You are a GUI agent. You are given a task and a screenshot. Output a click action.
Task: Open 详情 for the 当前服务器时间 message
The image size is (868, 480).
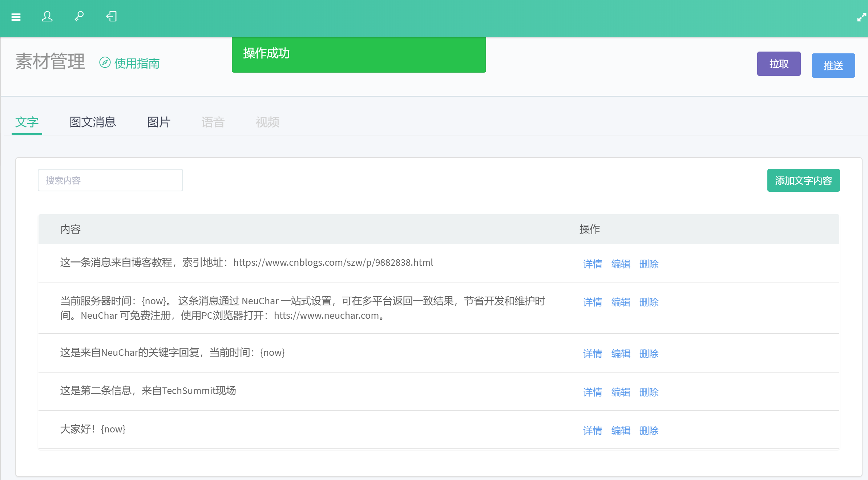click(593, 302)
